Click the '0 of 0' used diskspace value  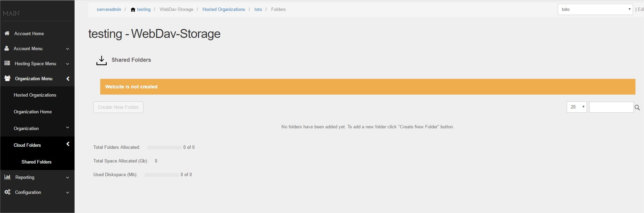pyautogui.click(x=186, y=174)
